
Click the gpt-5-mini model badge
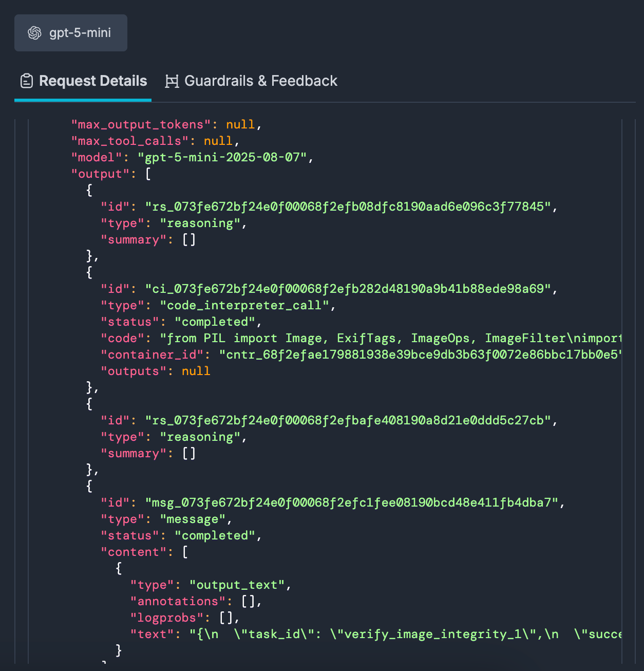pyautogui.click(x=71, y=33)
